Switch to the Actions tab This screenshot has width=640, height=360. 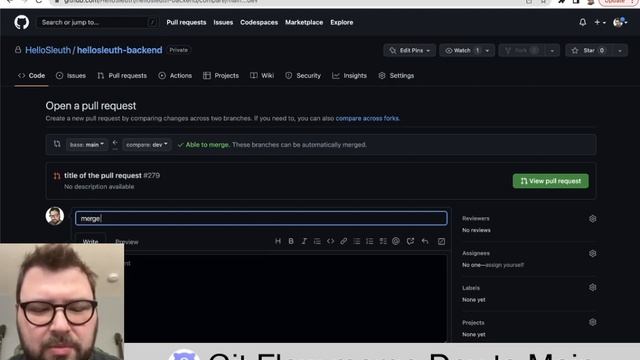(175, 76)
